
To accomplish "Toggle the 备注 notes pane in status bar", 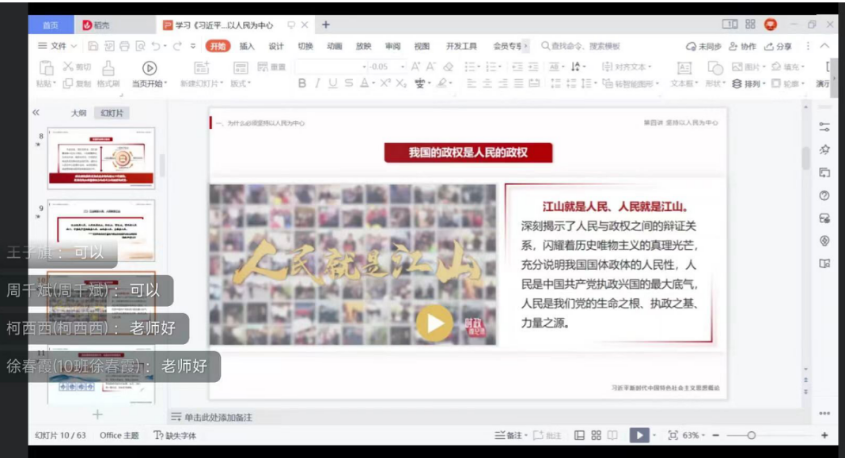I will (x=510, y=435).
